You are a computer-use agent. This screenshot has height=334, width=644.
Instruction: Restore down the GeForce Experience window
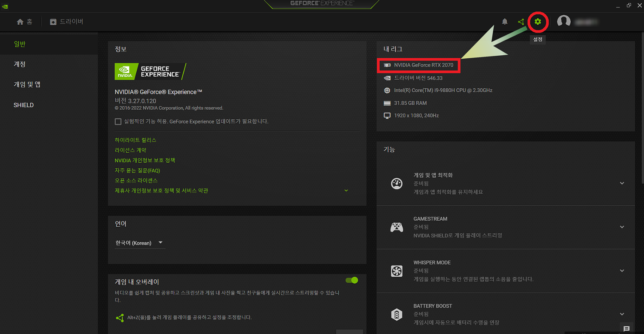[x=629, y=5]
